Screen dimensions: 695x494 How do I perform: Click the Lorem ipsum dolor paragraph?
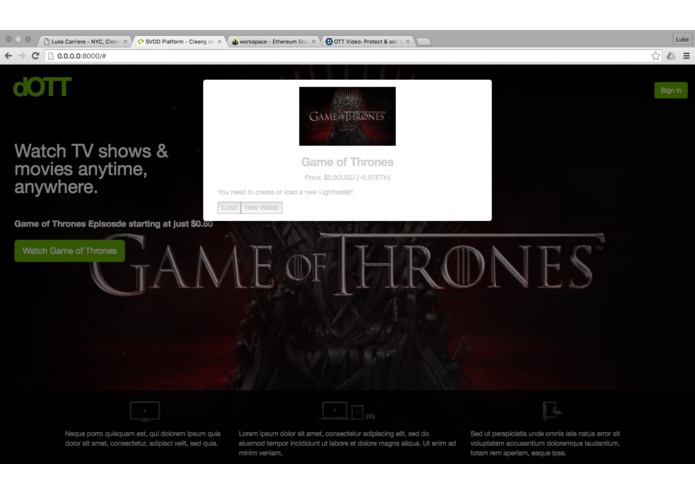tap(348, 443)
